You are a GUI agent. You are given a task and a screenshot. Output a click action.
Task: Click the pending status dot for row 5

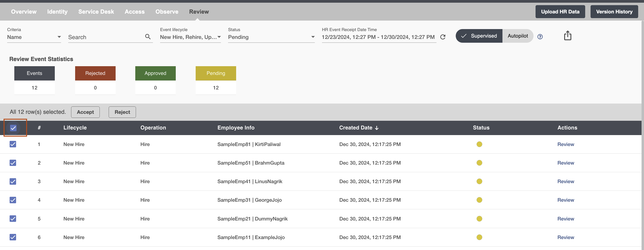point(479,218)
